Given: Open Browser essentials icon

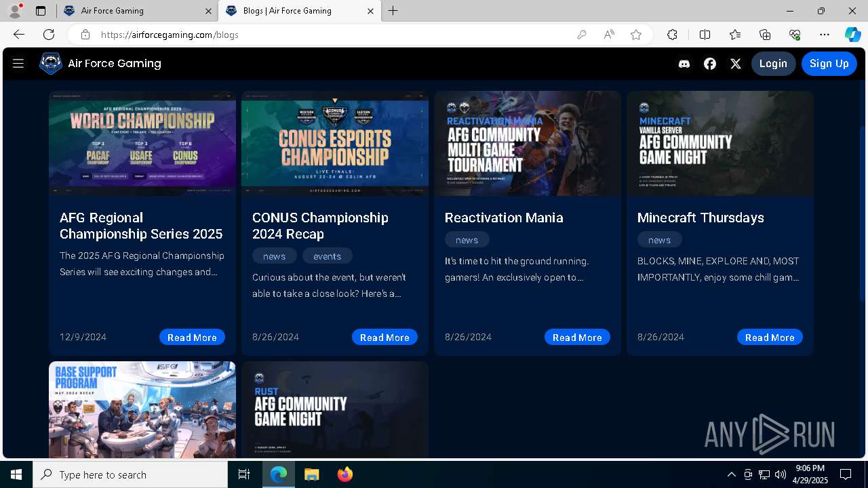Looking at the screenshot, I should [x=795, y=35].
